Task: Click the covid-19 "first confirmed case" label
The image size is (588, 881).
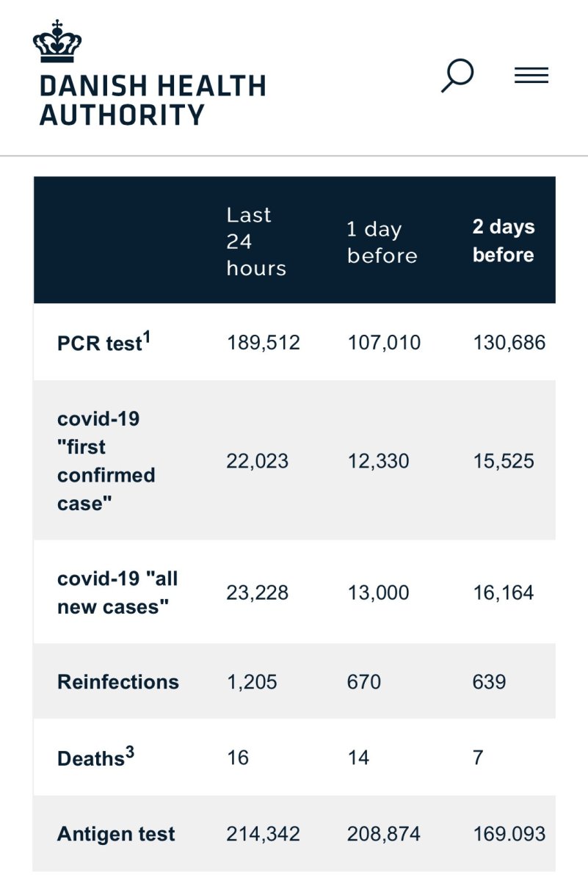Action: (106, 461)
